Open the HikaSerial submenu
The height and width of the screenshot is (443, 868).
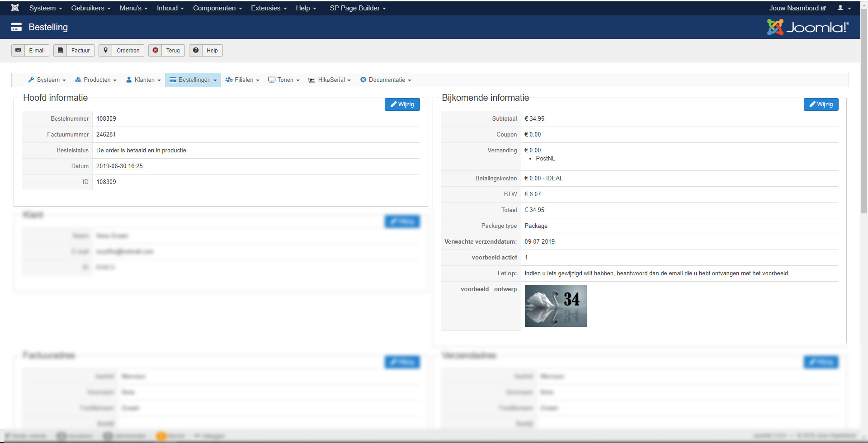coord(330,80)
